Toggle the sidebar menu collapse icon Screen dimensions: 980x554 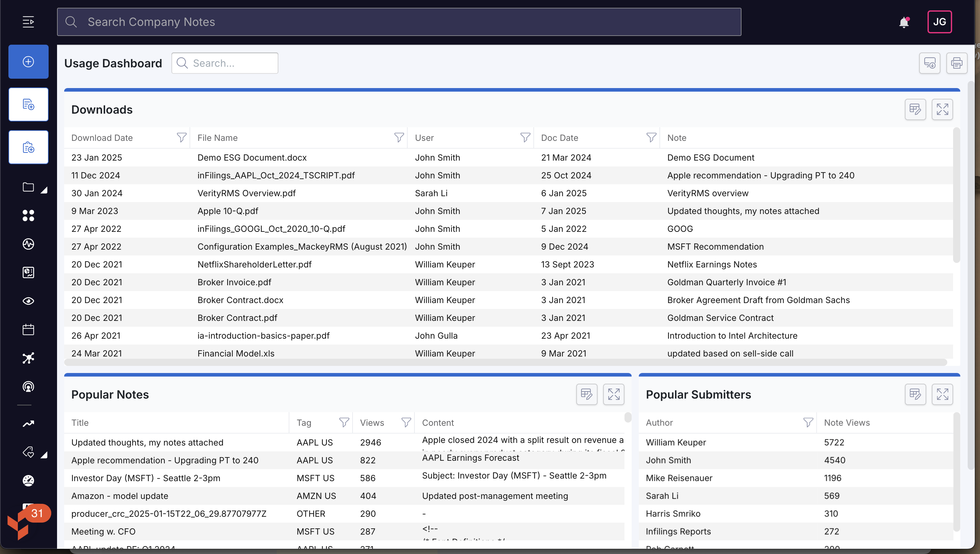point(28,22)
